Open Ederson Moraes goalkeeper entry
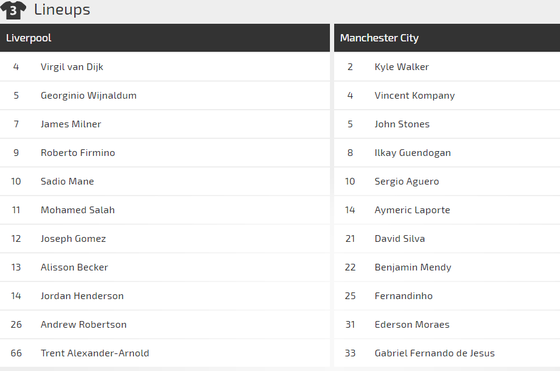560x371 pixels. [412, 325]
